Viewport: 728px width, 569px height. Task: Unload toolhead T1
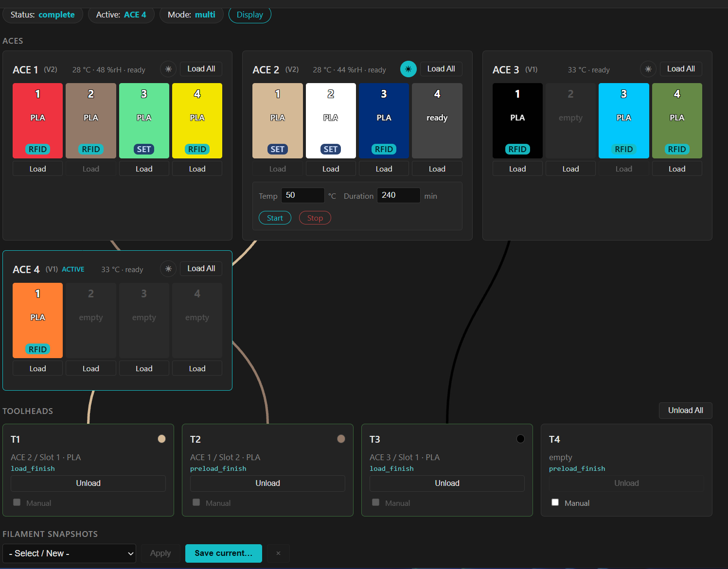coord(88,483)
